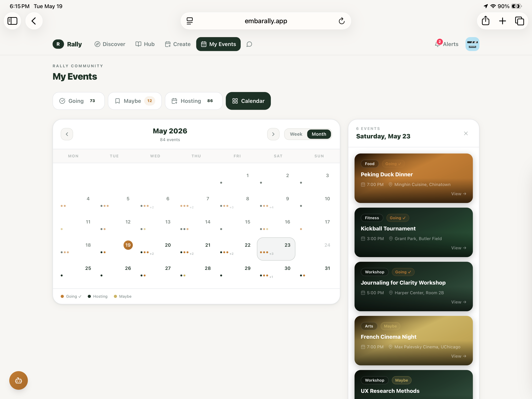Select the My Events tab

218,44
